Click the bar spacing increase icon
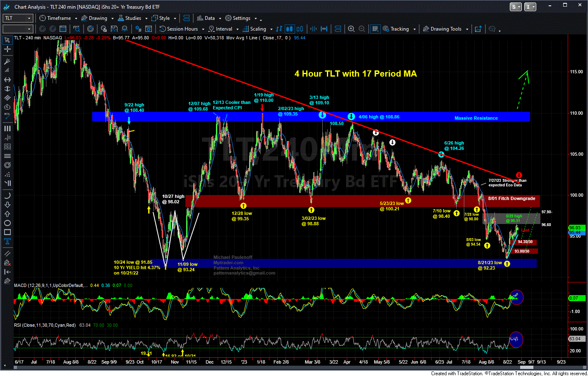Viewport: 588px width, 376px height. tap(324, 29)
